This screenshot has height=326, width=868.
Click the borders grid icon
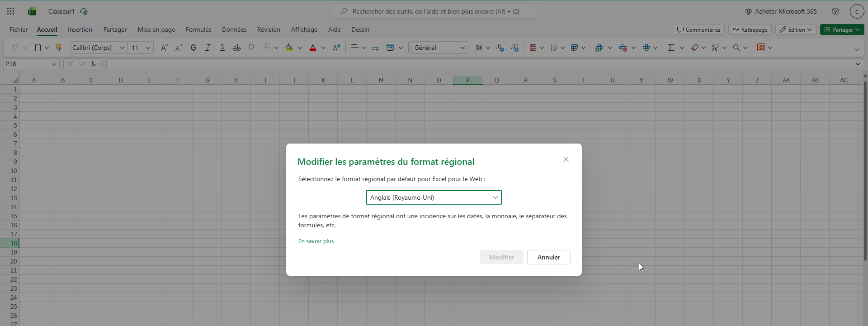tap(266, 48)
